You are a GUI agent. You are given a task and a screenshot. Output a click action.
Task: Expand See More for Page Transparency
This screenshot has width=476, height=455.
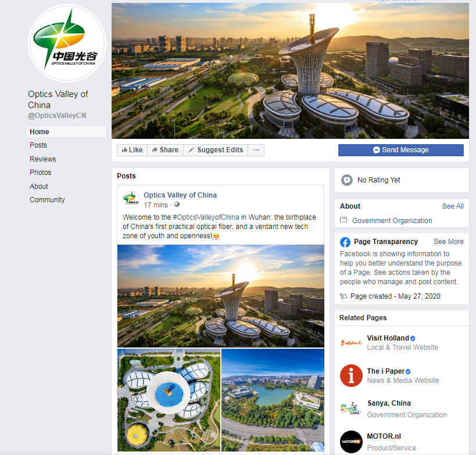point(448,242)
